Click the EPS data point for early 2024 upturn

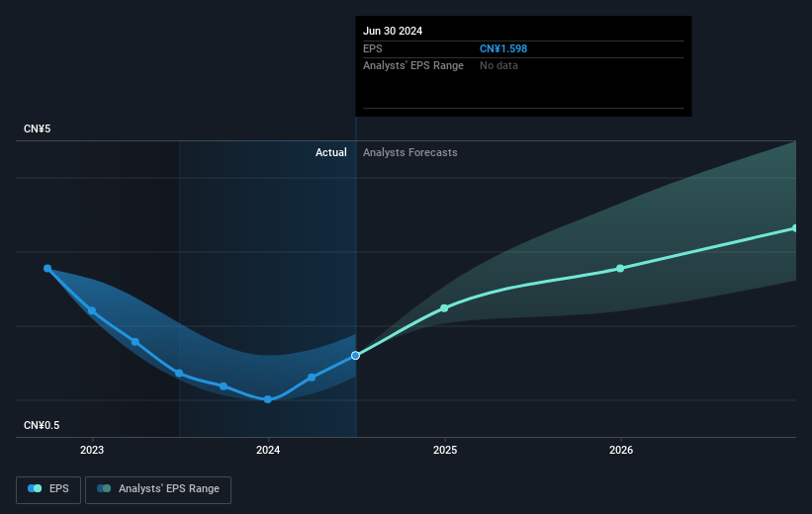coord(312,378)
